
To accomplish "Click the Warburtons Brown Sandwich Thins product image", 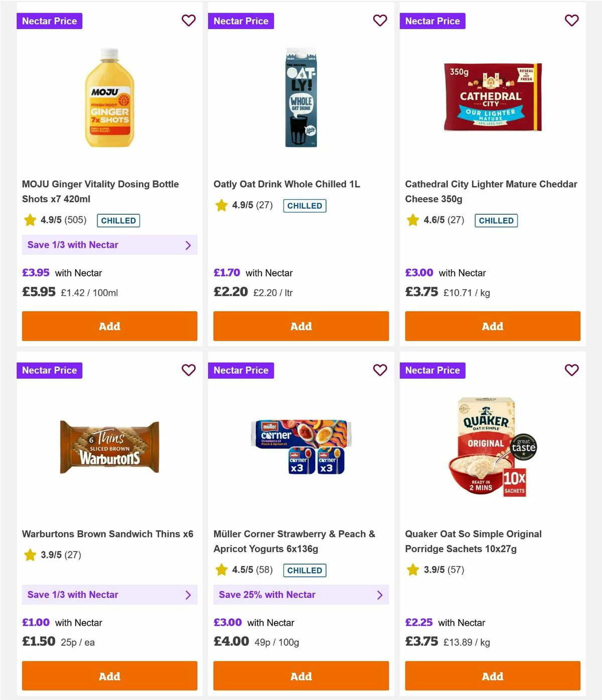I will [109, 446].
